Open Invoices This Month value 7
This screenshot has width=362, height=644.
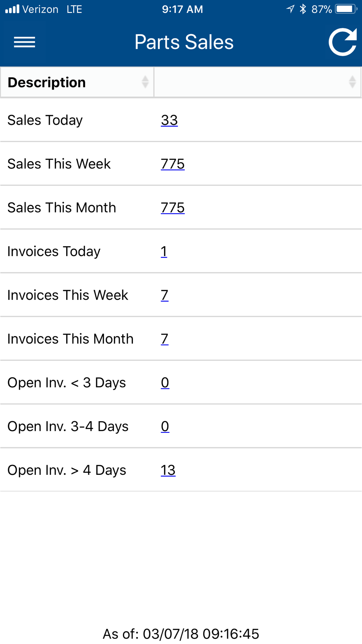[x=165, y=339]
